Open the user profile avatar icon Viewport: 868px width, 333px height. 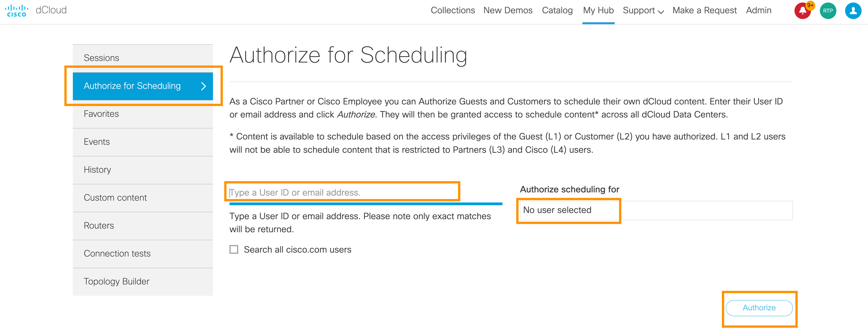click(853, 11)
